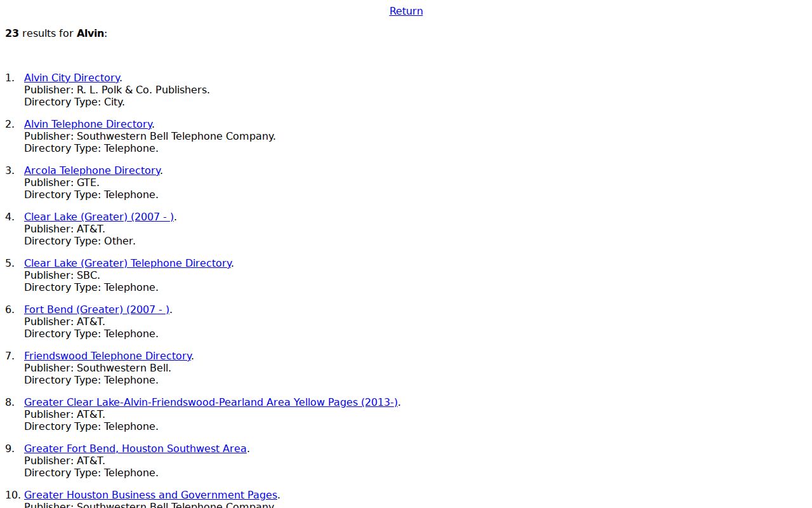Open Greater Fort Bend, Houston Southwest Area
This screenshot has height=508, width=812.
[135, 448]
